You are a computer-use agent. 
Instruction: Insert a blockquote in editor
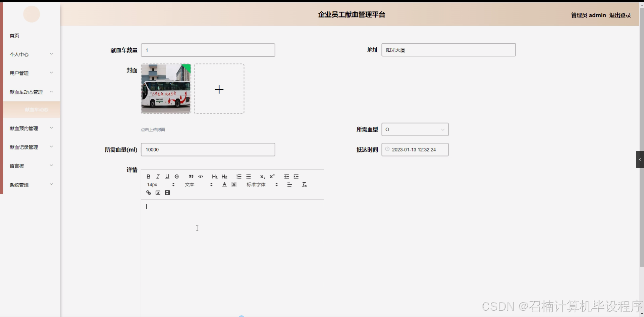point(191,177)
